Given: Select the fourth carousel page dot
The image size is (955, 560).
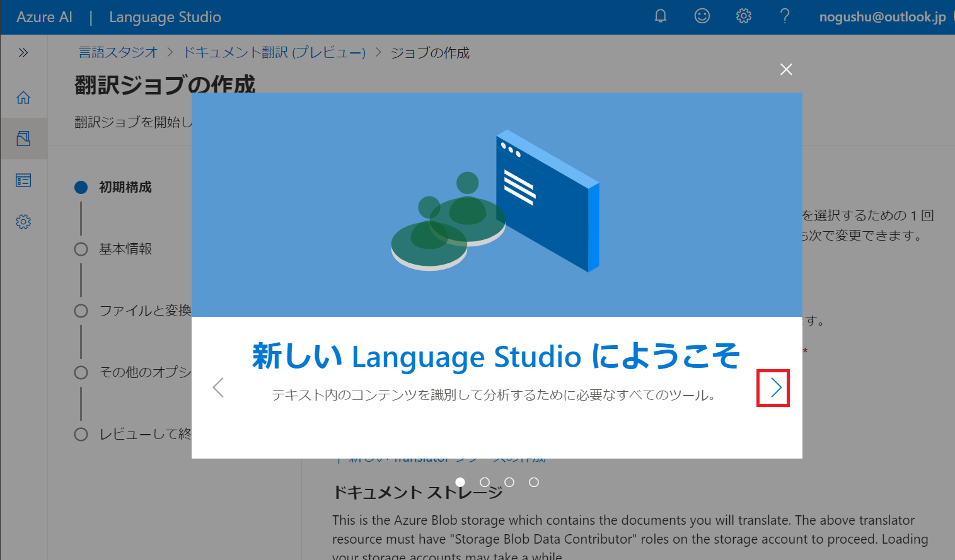Looking at the screenshot, I should pyautogui.click(x=534, y=483).
